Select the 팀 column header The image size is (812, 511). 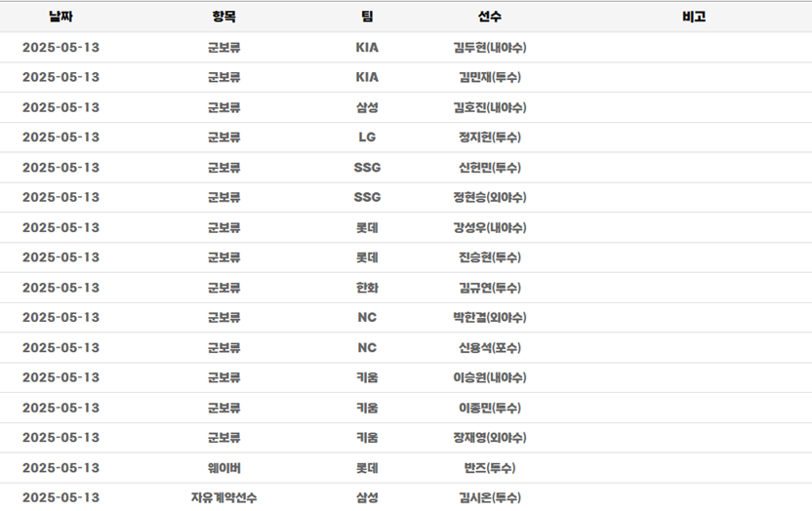pos(367,17)
